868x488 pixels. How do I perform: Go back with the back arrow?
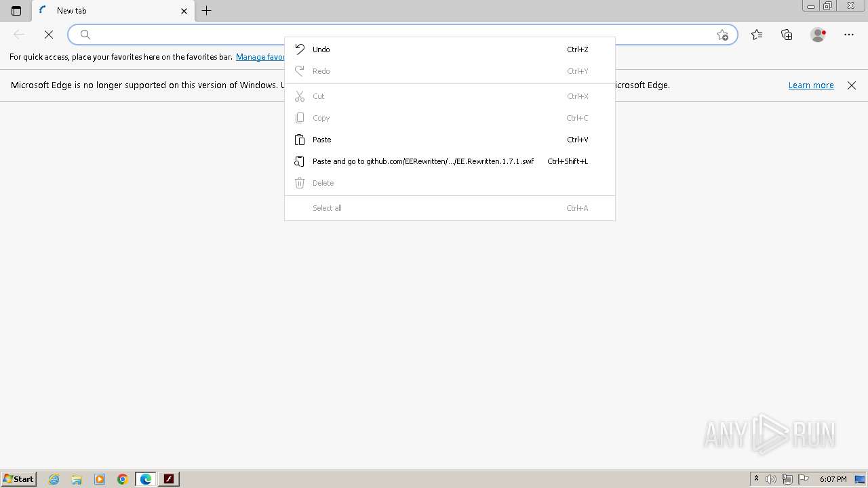(x=19, y=35)
